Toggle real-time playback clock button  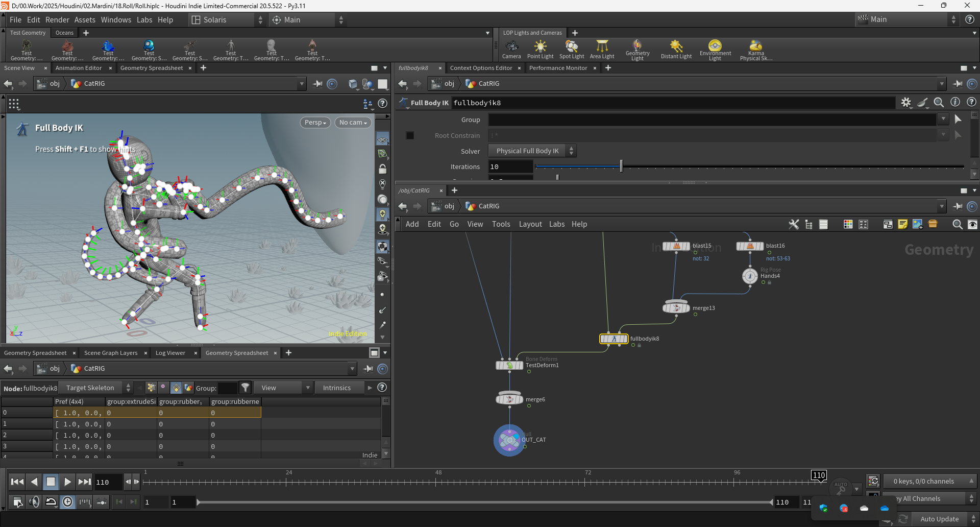(x=67, y=502)
